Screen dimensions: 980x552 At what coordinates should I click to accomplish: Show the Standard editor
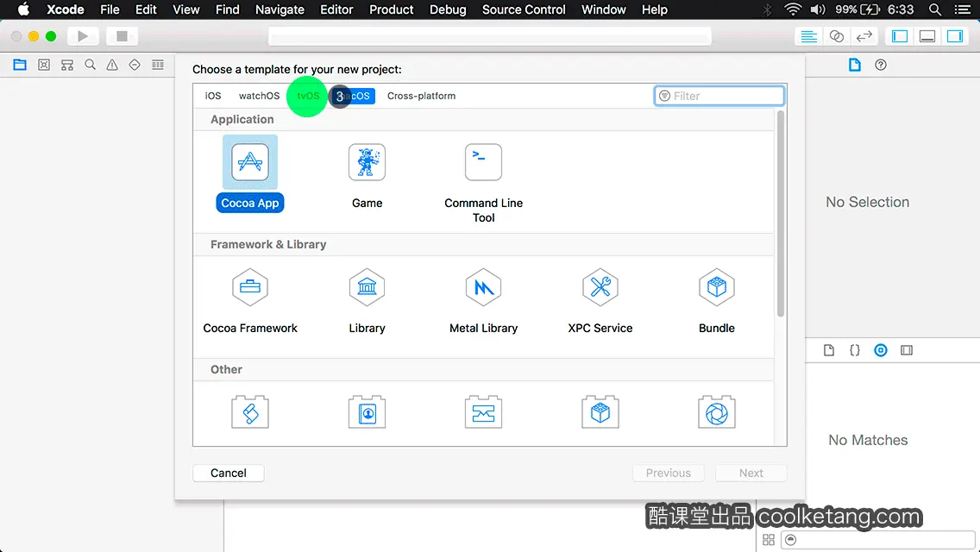pos(808,36)
